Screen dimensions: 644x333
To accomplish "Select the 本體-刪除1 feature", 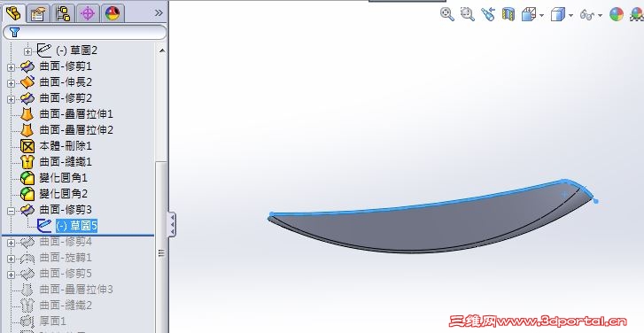I will (x=66, y=146).
